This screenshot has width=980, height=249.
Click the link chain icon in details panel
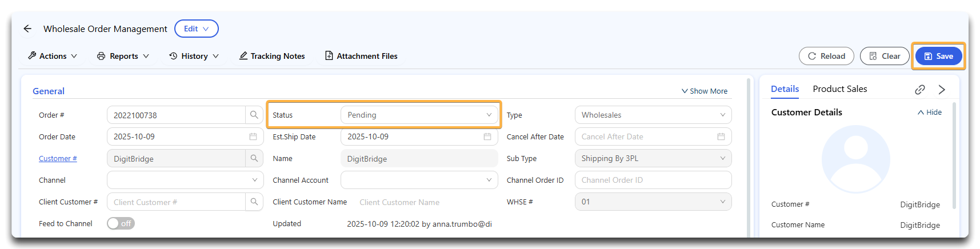[919, 90]
